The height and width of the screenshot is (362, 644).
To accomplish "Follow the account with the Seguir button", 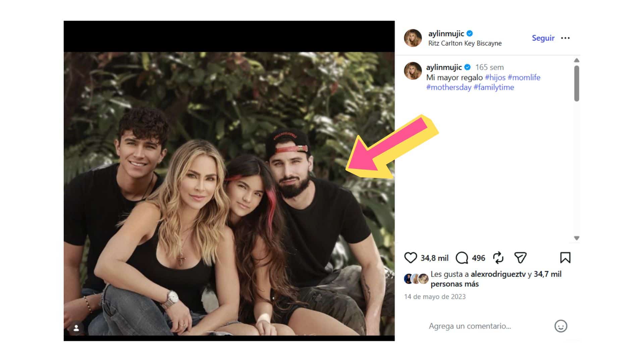I will pos(543,38).
